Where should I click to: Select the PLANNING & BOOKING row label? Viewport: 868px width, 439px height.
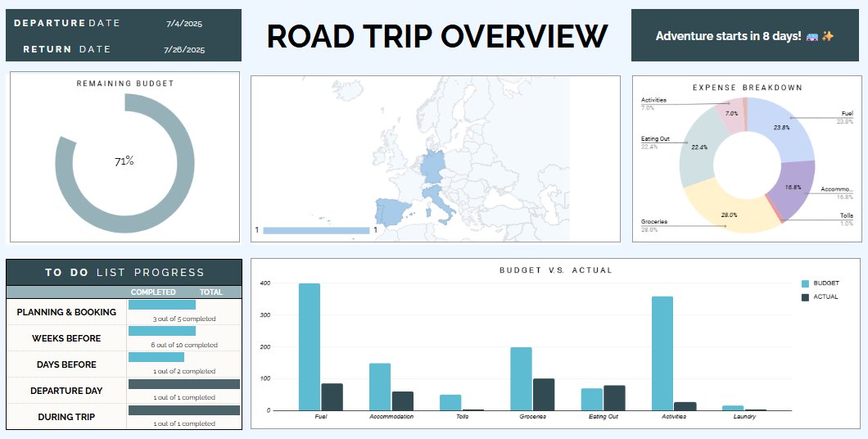[66, 312]
